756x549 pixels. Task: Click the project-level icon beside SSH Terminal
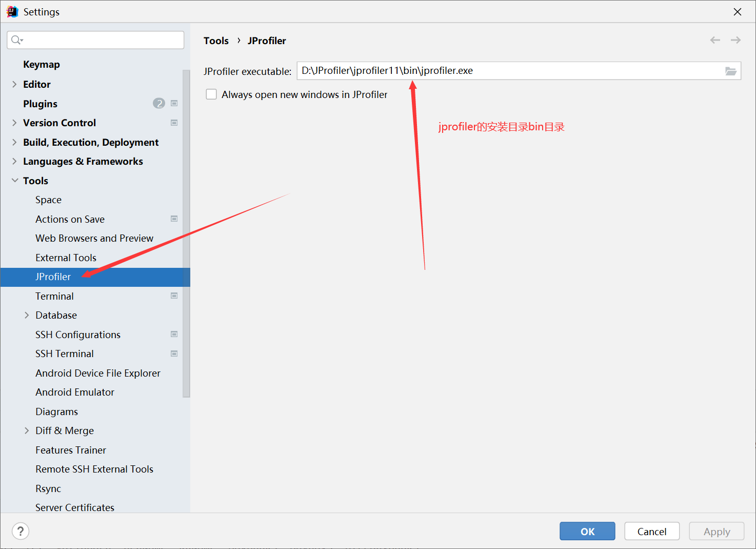pos(174,354)
